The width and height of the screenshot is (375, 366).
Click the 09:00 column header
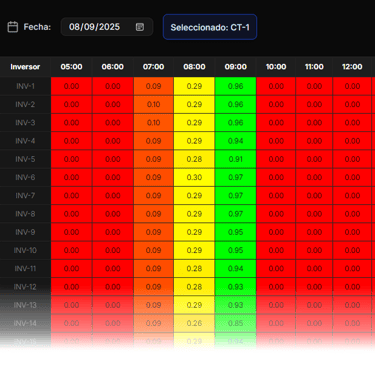click(x=236, y=67)
